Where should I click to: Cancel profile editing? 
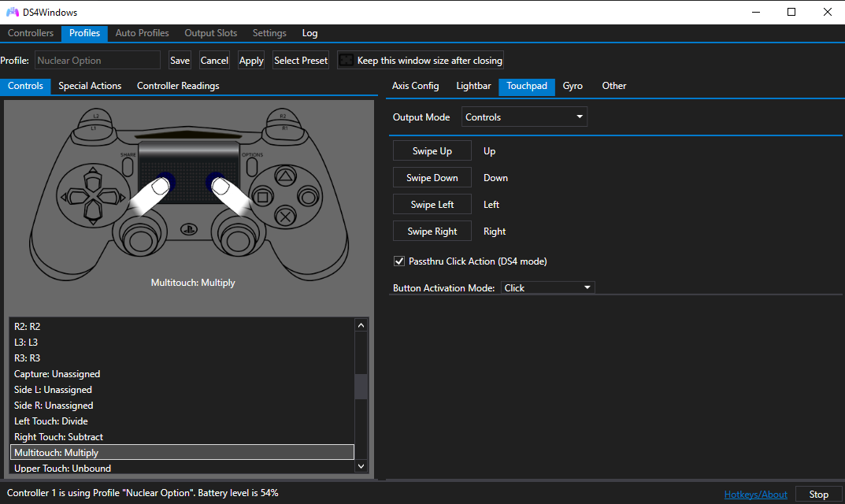(214, 61)
